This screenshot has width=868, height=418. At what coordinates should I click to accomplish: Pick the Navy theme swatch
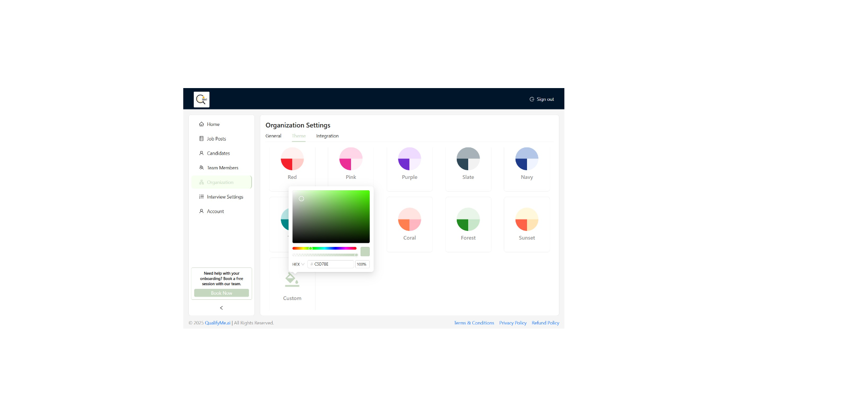pyautogui.click(x=527, y=159)
